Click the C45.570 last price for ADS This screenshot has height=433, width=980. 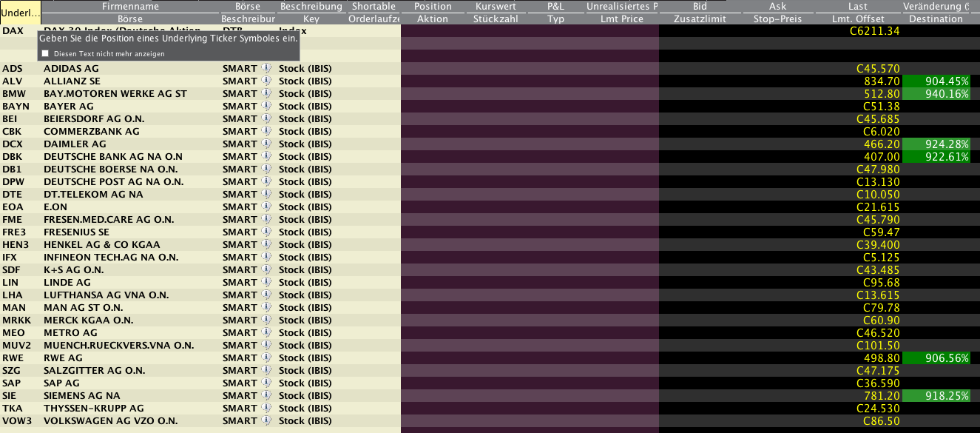pyautogui.click(x=878, y=69)
